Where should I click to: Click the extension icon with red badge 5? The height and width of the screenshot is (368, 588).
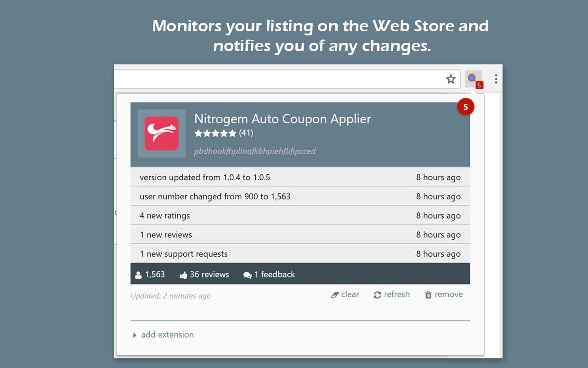(472, 78)
